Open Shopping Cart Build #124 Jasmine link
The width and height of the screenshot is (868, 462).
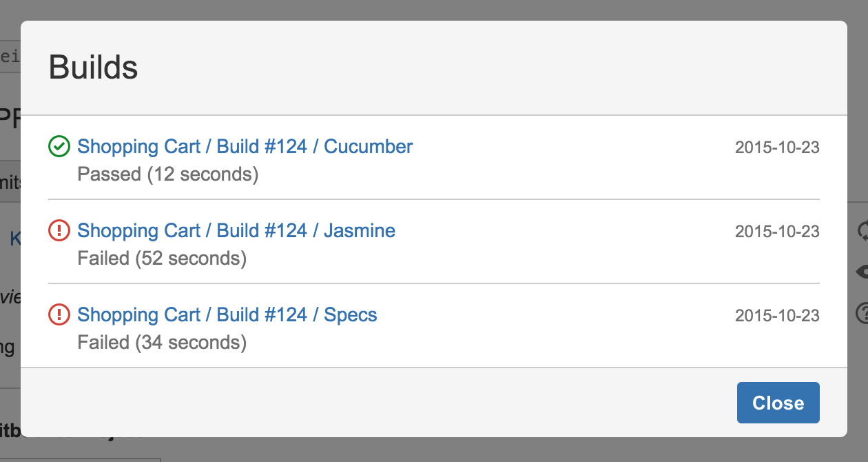coord(236,230)
